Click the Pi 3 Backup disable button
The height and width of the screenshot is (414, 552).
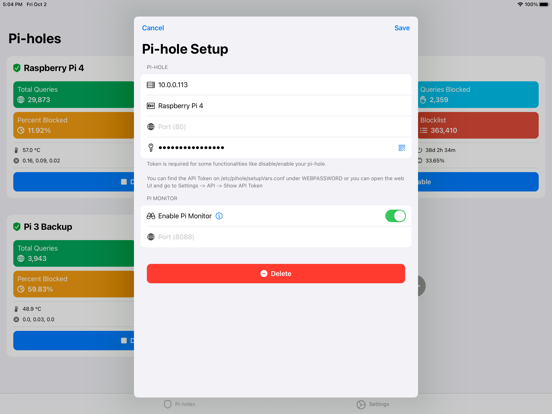(x=74, y=340)
